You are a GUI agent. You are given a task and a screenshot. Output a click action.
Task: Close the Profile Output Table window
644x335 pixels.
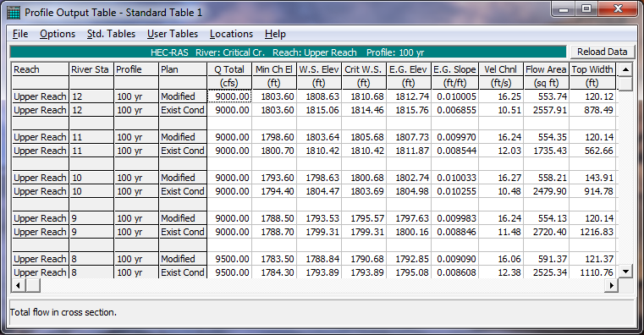tap(618, 8)
